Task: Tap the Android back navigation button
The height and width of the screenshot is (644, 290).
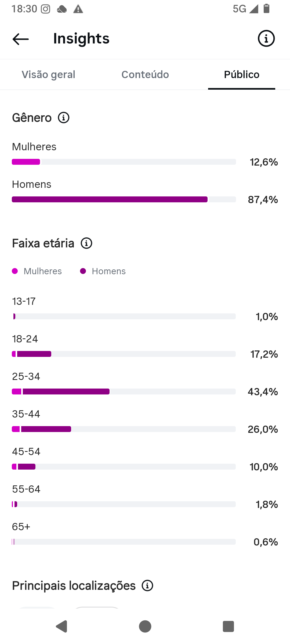Action: coord(61,627)
